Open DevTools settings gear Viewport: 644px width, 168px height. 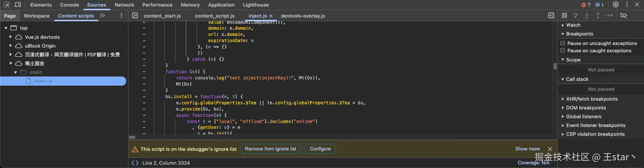[616, 5]
